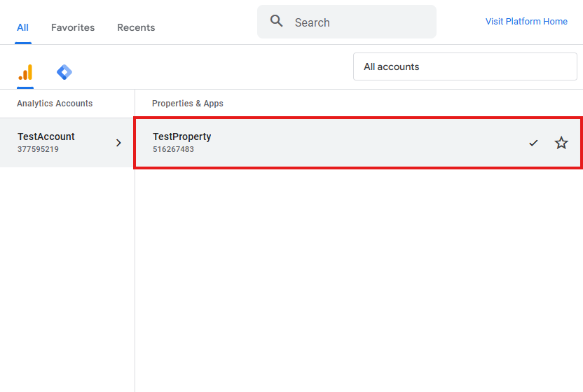This screenshot has width=583, height=392.
Task: Switch to the Google Tag Manager icon
Action: click(64, 72)
